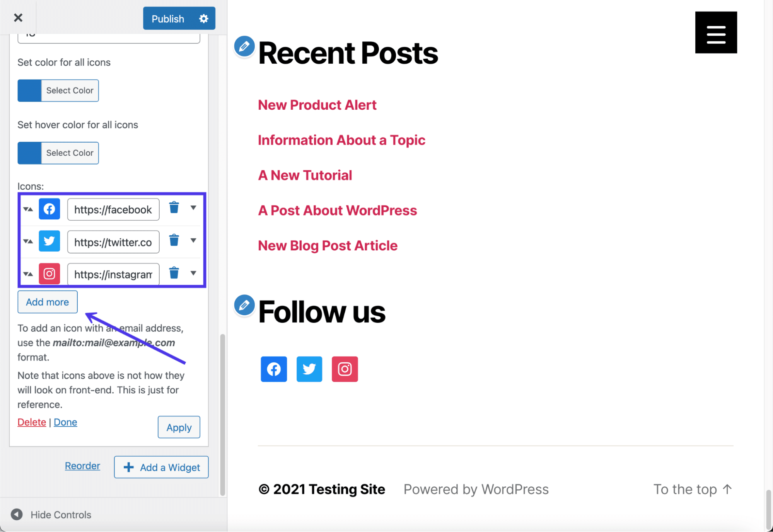This screenshot has height=532, width=773.
Task: Click the Twitter icon in Follow us section
Action: (309, 368)
